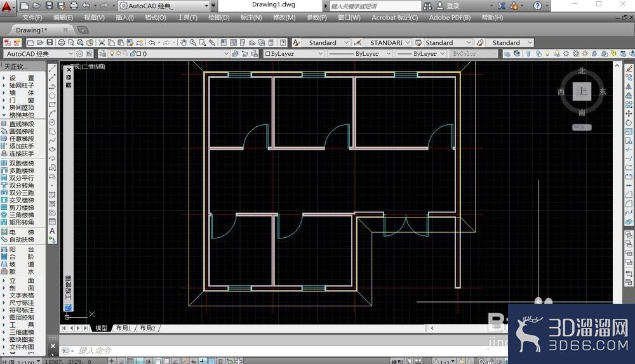Toggle layer 0 on/off lightbulb
This screenshot has width=635, height=364.
point(112,53)
